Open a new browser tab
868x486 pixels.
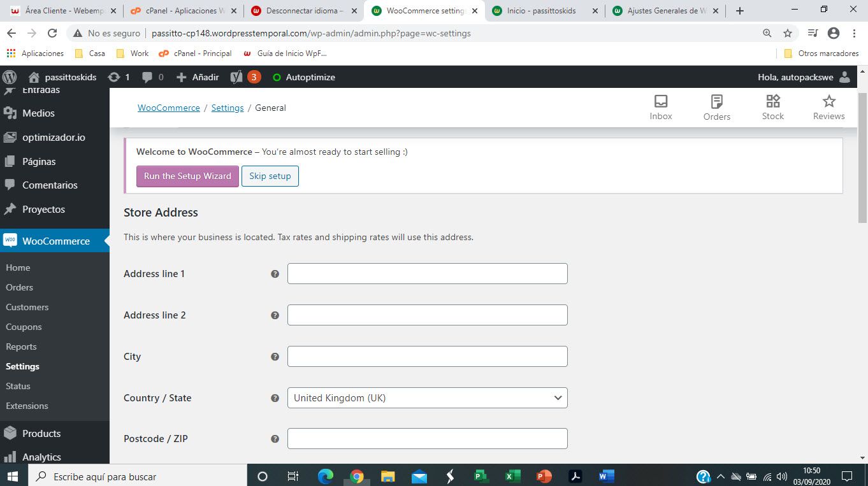pos(740,11)
